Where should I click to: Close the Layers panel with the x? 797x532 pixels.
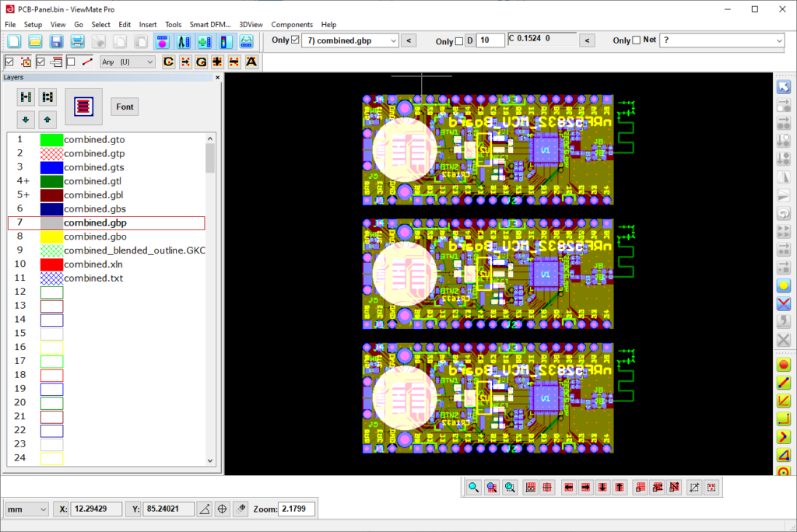click(218, 77)
